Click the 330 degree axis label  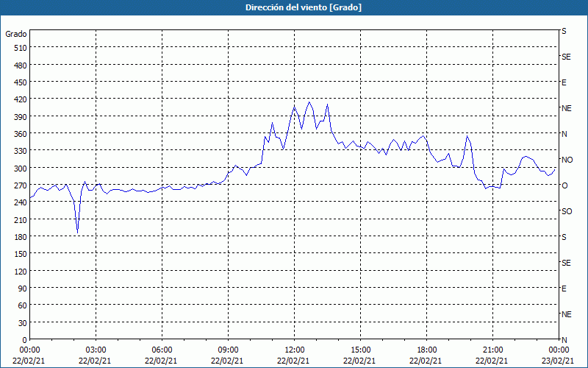point(21,151)
